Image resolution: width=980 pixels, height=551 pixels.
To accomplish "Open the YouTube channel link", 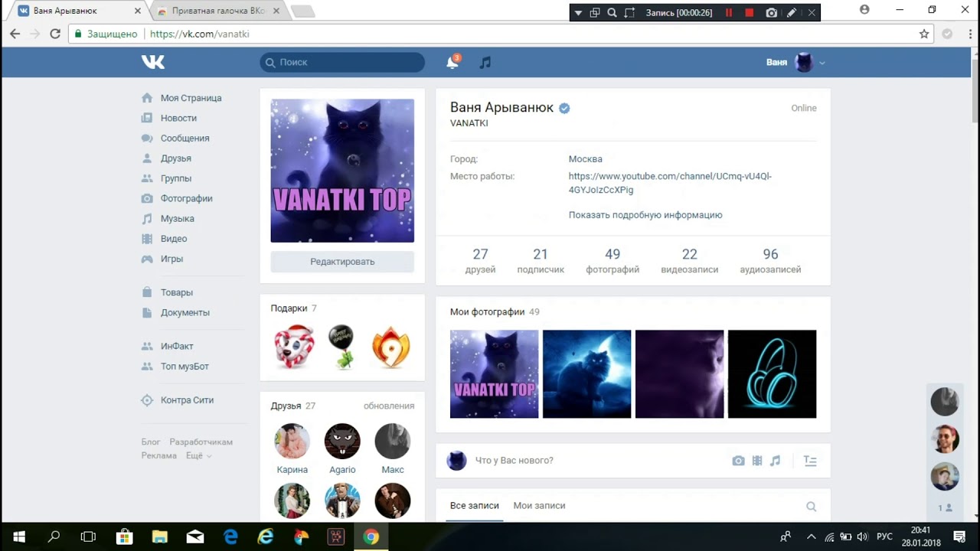I will (670, 183).
